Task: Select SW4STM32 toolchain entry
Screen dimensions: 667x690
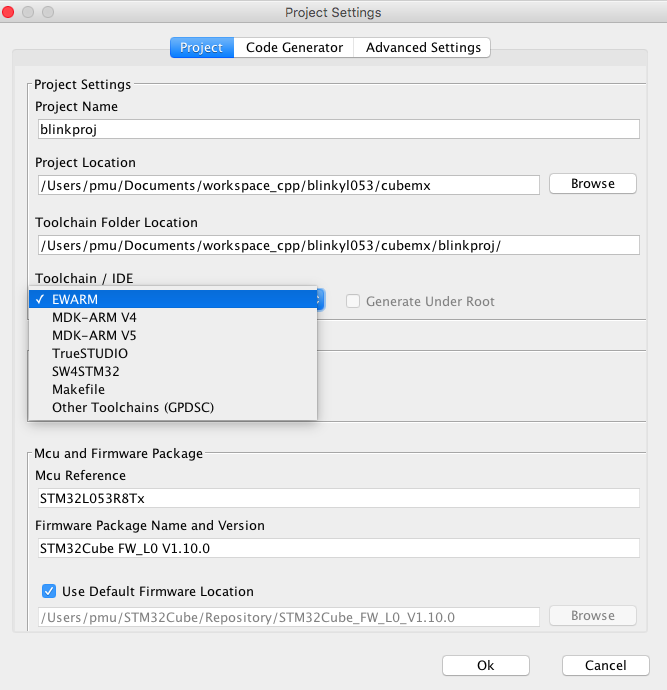Action: (86, 371)
